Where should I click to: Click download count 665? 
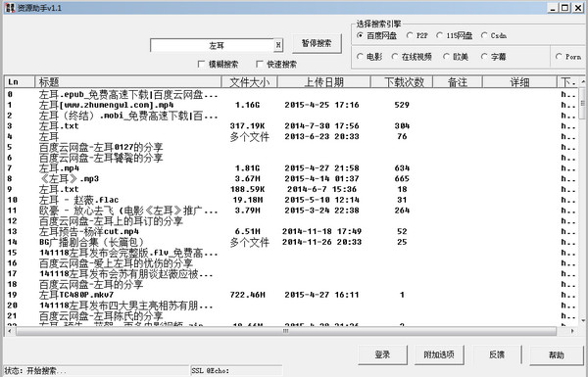pyautogui.click(x=402, y=179)
